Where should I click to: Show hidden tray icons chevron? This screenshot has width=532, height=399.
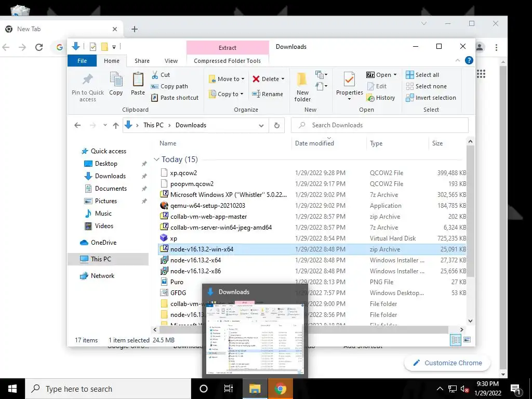[x=440, y=389]
